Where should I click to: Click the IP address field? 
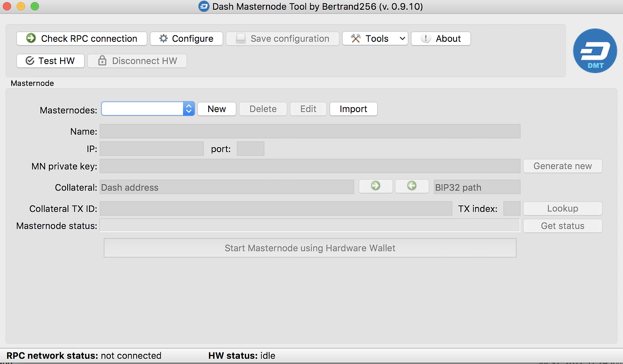[152, 149]
